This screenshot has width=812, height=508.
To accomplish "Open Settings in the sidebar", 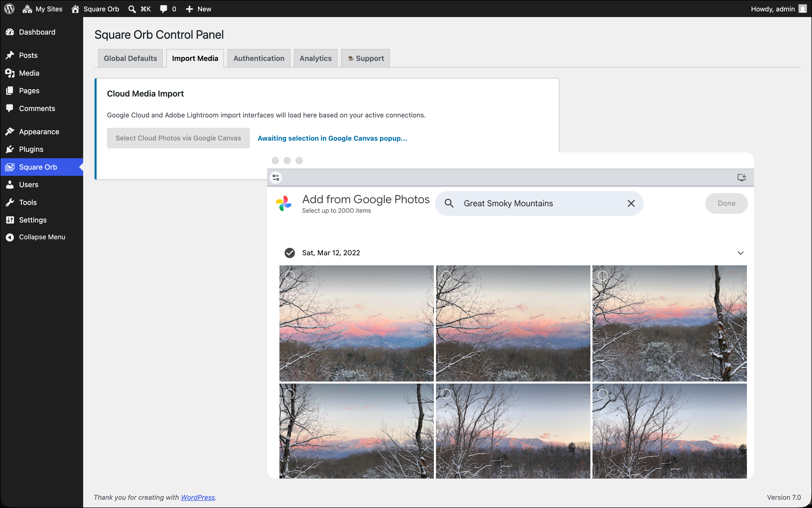I will click(x=42, y=220).
